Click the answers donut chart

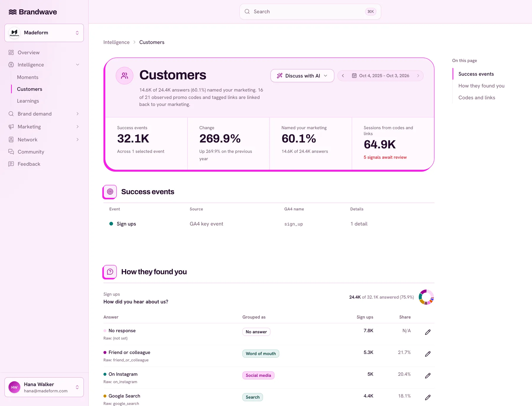426,297
